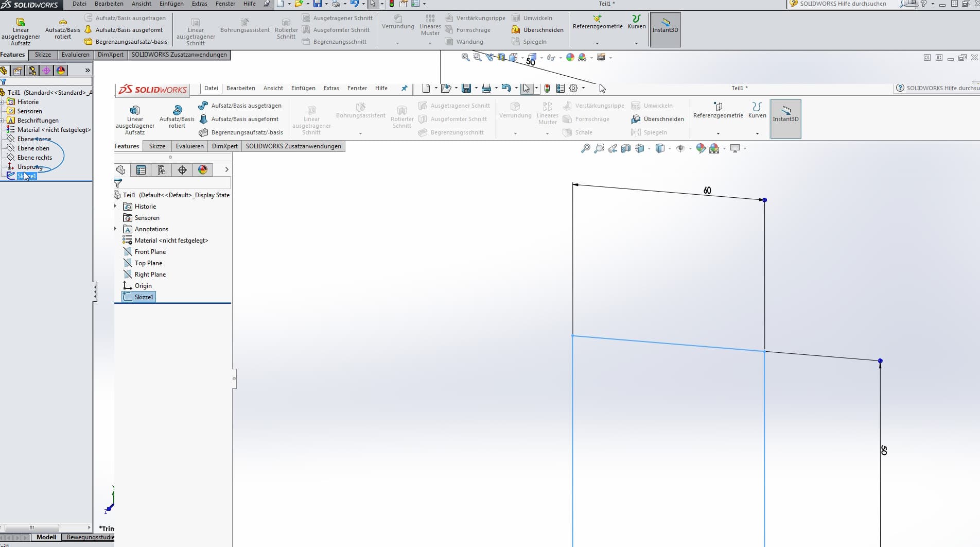Toggle Select cursor tool in front toolbar
Screen dimensions: 980x547
tap(526, 89)
